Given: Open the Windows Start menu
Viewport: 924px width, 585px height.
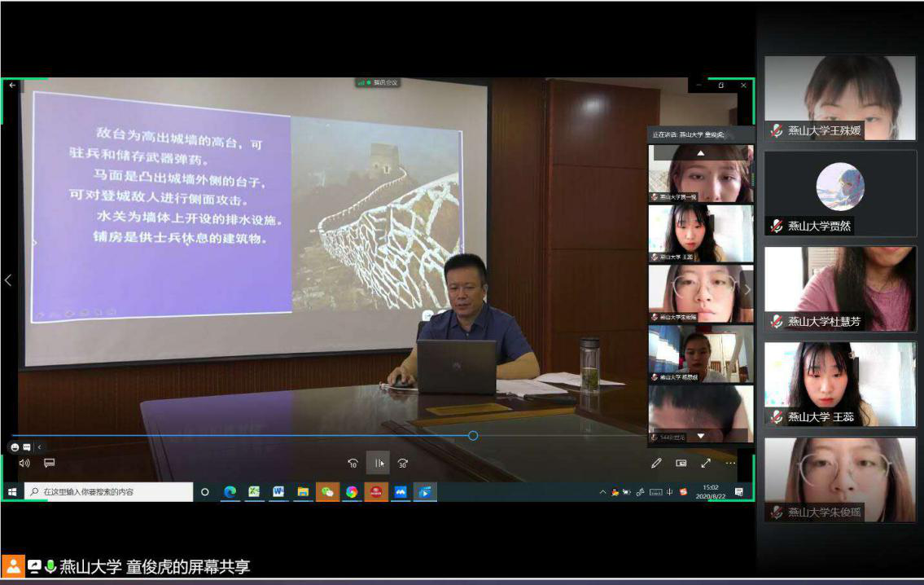Looking at the screenshot, I should (x=11, y=492).
